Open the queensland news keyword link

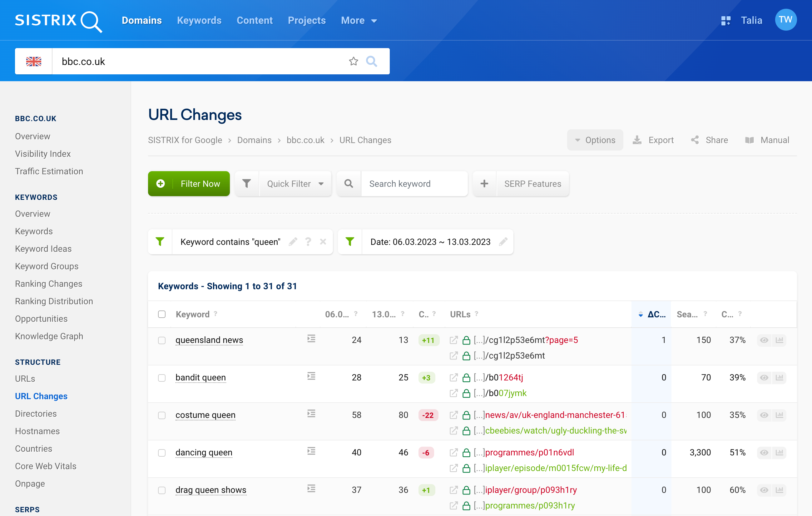209,340
